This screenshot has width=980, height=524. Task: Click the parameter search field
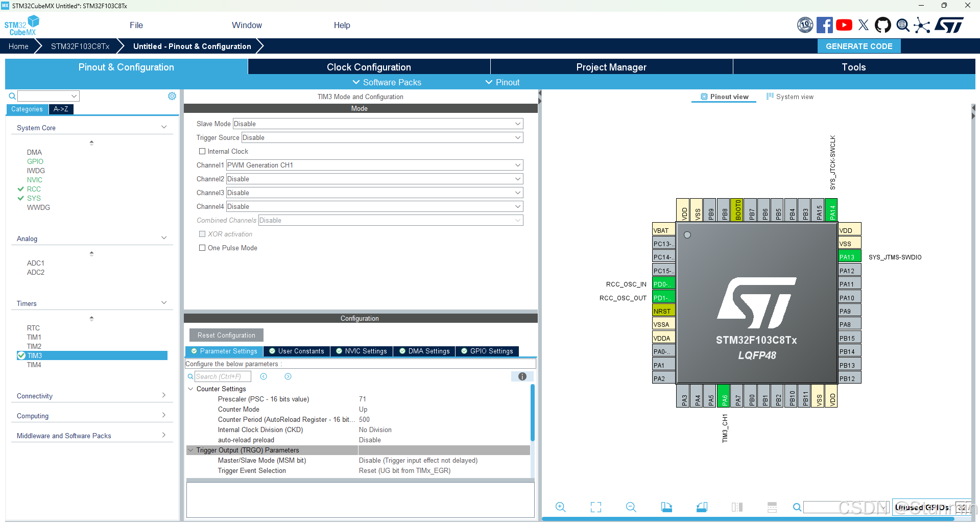223,376
